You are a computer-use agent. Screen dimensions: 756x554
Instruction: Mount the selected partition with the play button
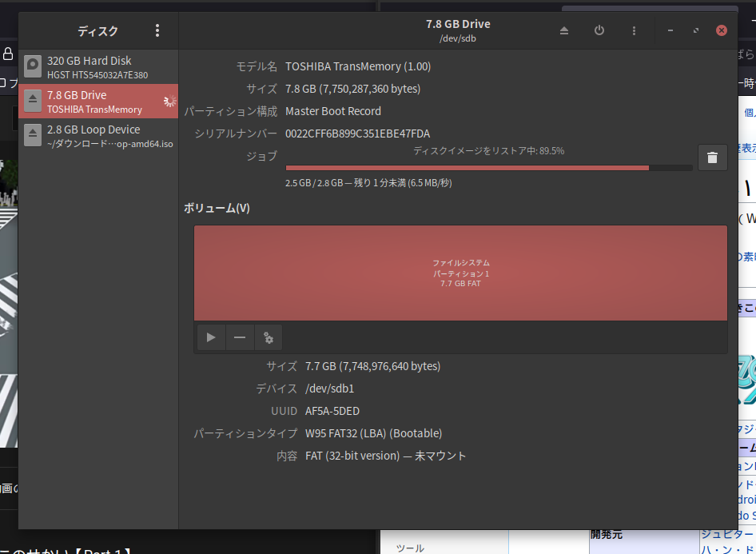(x=211, y=338)
